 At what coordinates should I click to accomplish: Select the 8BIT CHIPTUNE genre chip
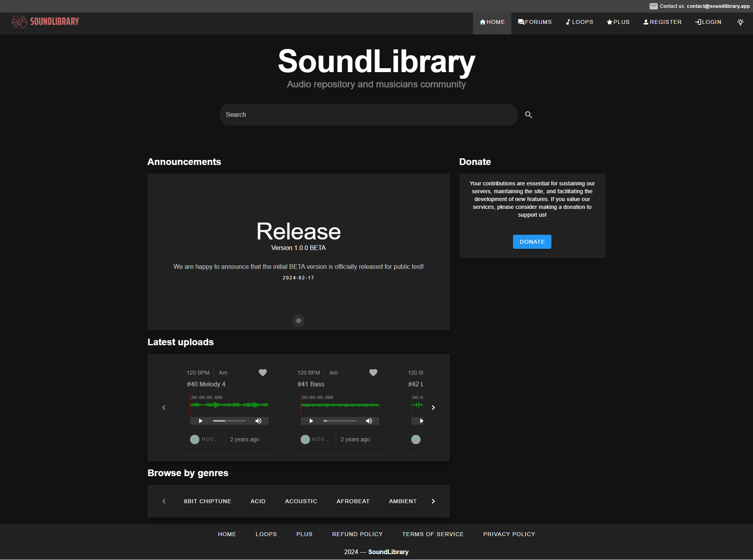coord(207,501)
